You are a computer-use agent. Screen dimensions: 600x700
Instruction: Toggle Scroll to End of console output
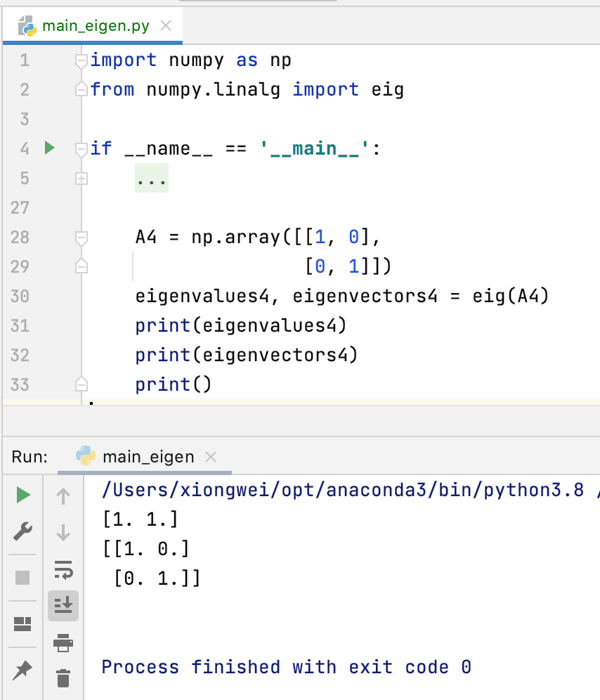click(63, 606)
